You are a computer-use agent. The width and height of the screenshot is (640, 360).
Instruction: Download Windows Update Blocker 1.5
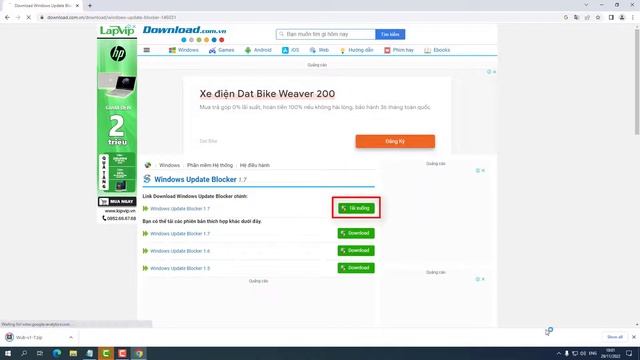(356, 268)
